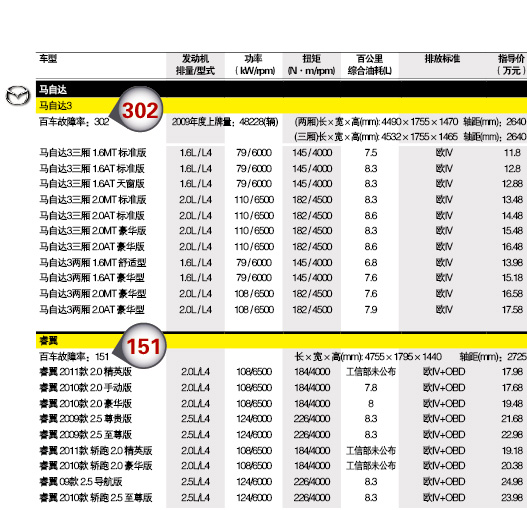Click the yellow 马自达3 section title
This screenshot has height=510, width=527.
pyautogui.click(x=55, y=106)
